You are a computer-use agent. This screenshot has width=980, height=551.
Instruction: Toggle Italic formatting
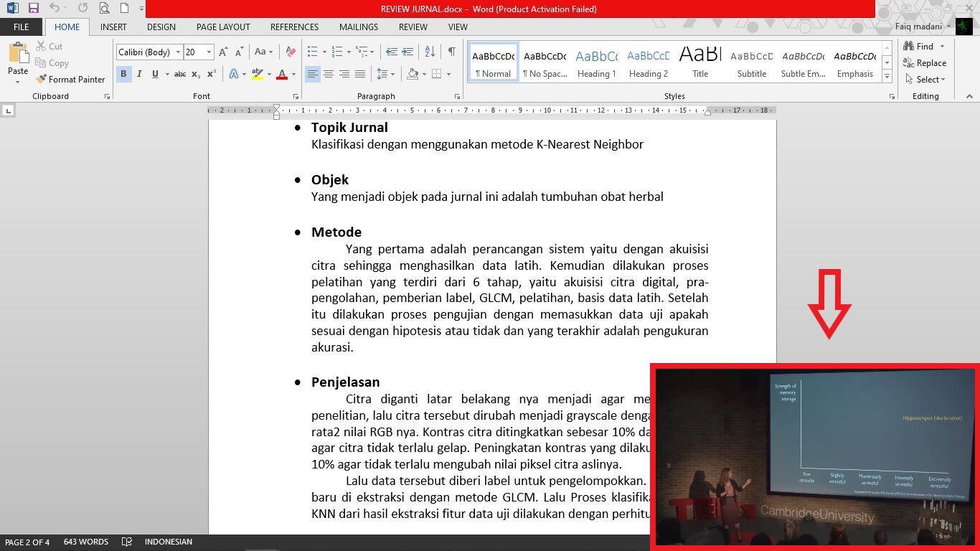tap(139, 74)
